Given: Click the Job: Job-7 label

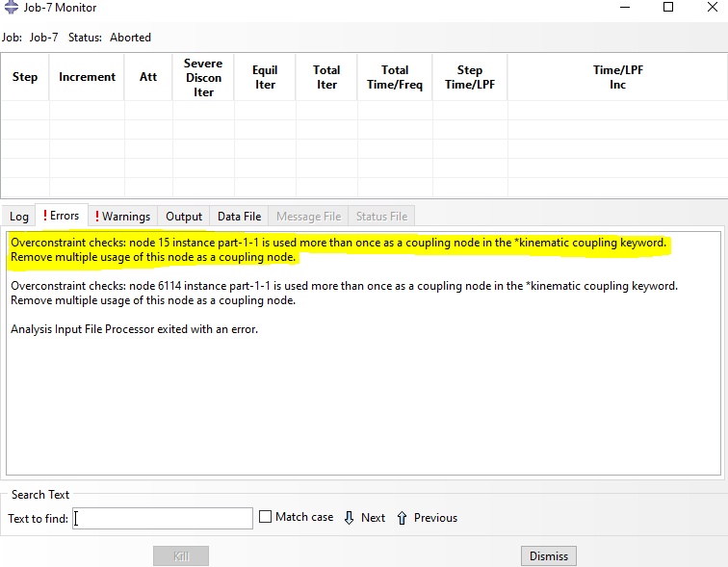Looking at the screenshot, I should pos(30,38).
